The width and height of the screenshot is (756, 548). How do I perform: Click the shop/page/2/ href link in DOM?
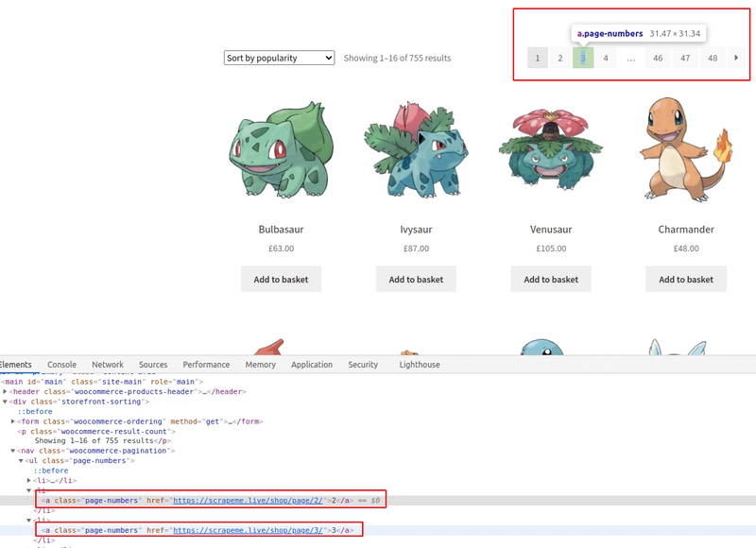(x=248, y=500)
